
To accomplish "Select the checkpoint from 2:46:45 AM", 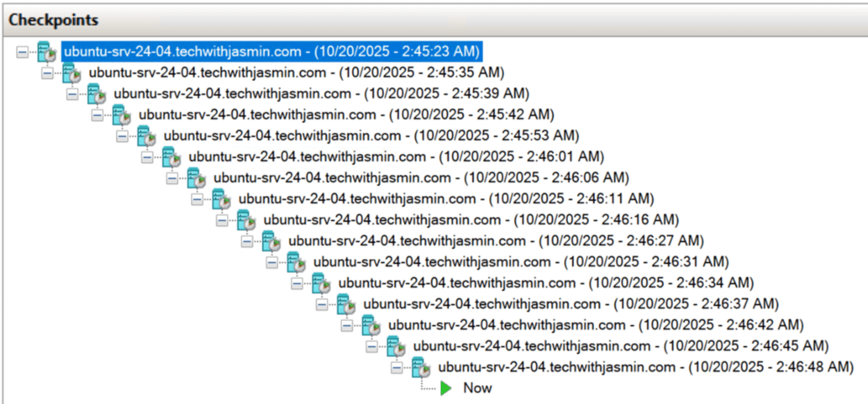I will click(621, 346).
